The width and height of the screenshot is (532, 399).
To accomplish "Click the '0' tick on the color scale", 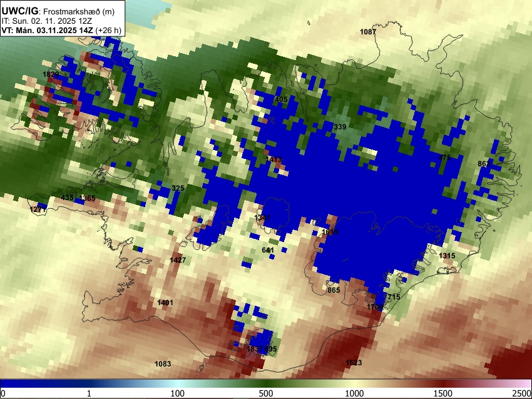I will point(3,393).
